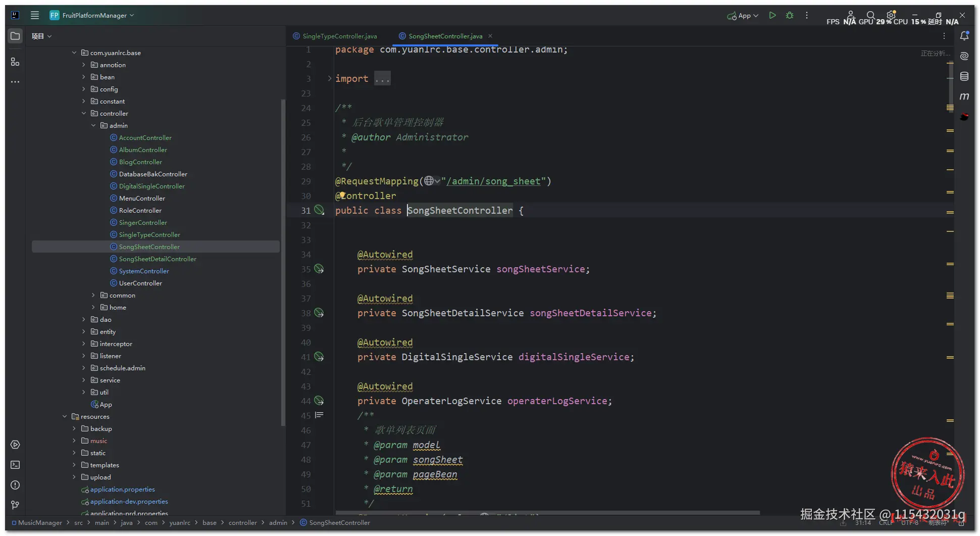The width and height of the screenshot is (980, 536).
Task: Open the Structure tool window
Action: tap(15, 62)
